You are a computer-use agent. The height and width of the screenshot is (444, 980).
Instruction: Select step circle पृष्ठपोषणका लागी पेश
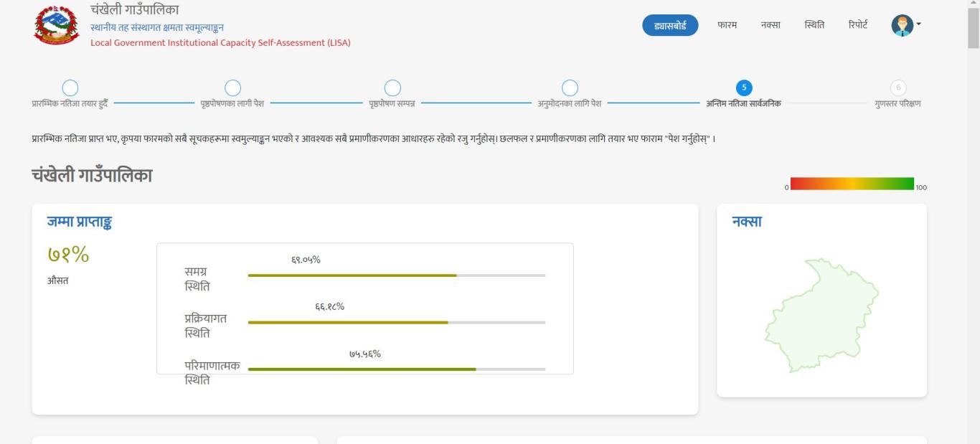tap(232, 88)
